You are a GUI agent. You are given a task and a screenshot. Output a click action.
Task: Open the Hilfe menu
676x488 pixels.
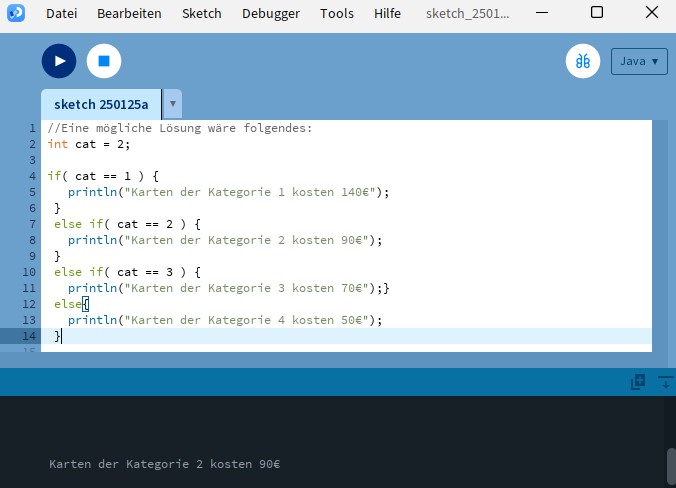pos(387,14)
